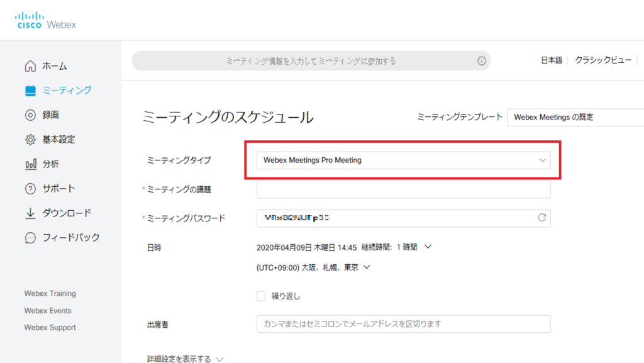The image size is (644, 363).
Task: Open the サポート page
Action: [58, 189]
